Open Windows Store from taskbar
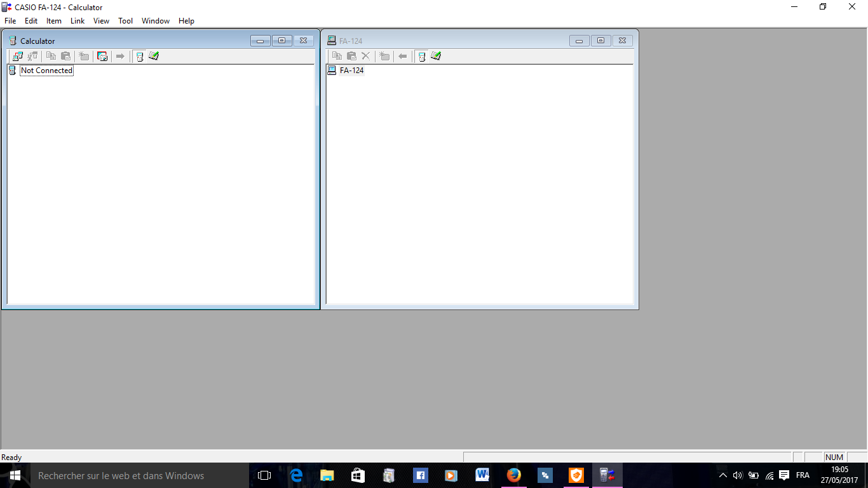The height and width of the screenshot is (488, 868). pyautogui.click(x=358, y=475)
